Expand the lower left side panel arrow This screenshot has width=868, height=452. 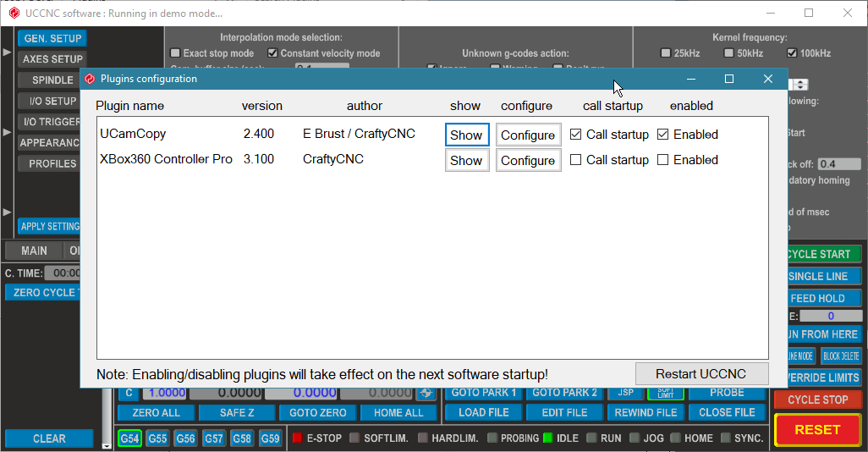(x=7, y=212)
